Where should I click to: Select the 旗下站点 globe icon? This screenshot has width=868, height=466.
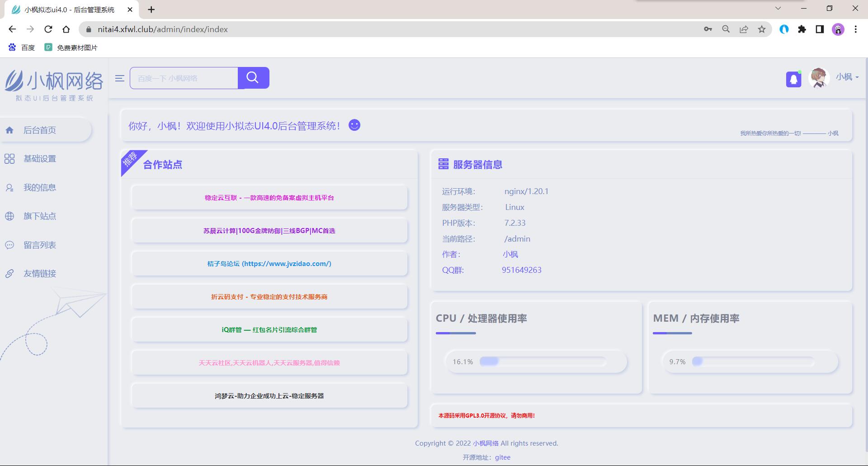[9, 216]
